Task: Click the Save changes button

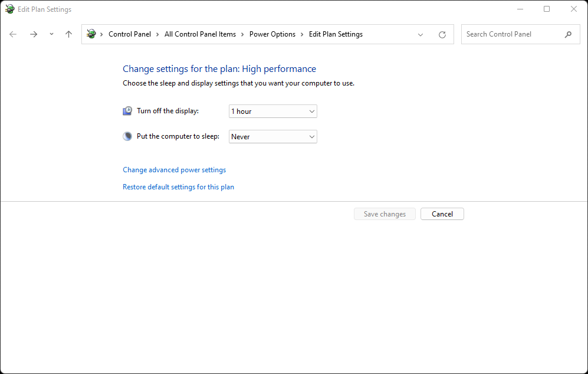Action: [385, 214]
